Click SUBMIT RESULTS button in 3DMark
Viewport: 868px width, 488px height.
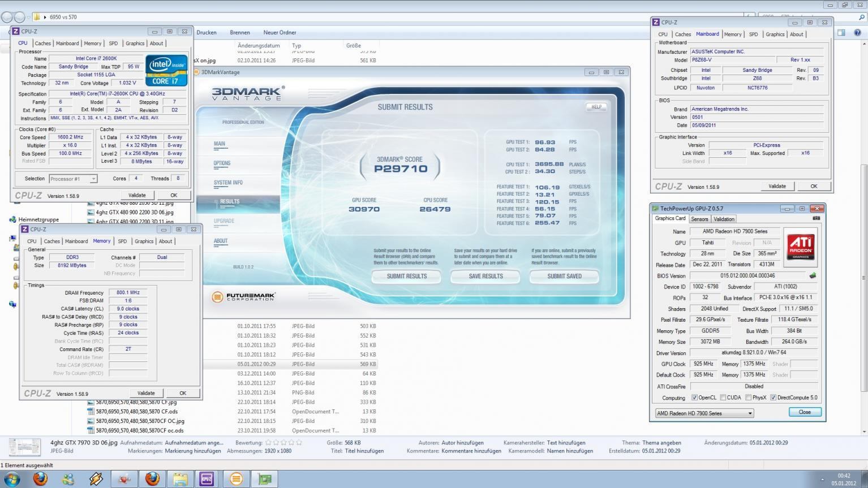coord(407,276)
